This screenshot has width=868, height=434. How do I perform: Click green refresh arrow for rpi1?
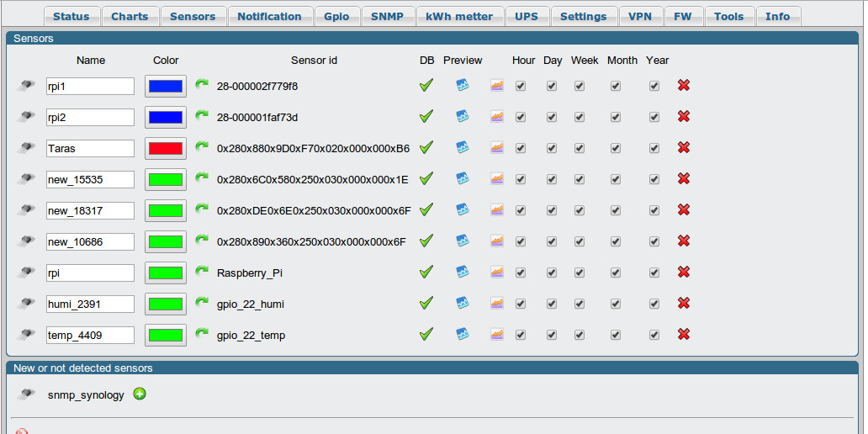[202, 85]
